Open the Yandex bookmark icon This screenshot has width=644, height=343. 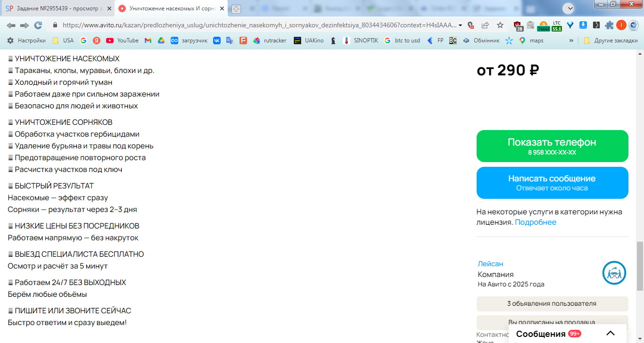click(x=97, y=41)
